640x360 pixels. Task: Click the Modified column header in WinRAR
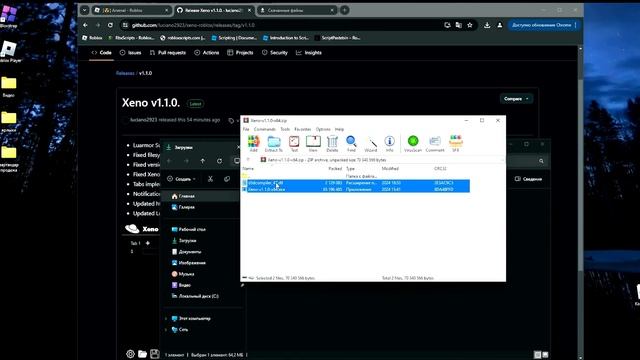[390, 169]
